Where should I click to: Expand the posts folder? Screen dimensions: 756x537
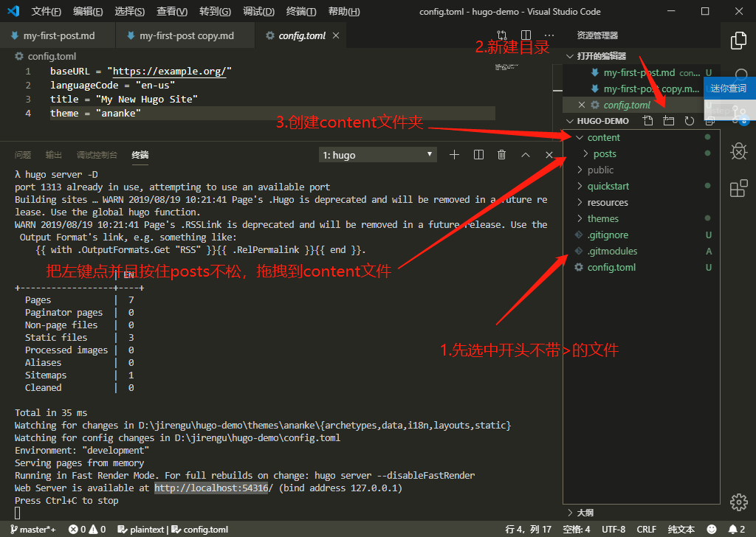585,153
